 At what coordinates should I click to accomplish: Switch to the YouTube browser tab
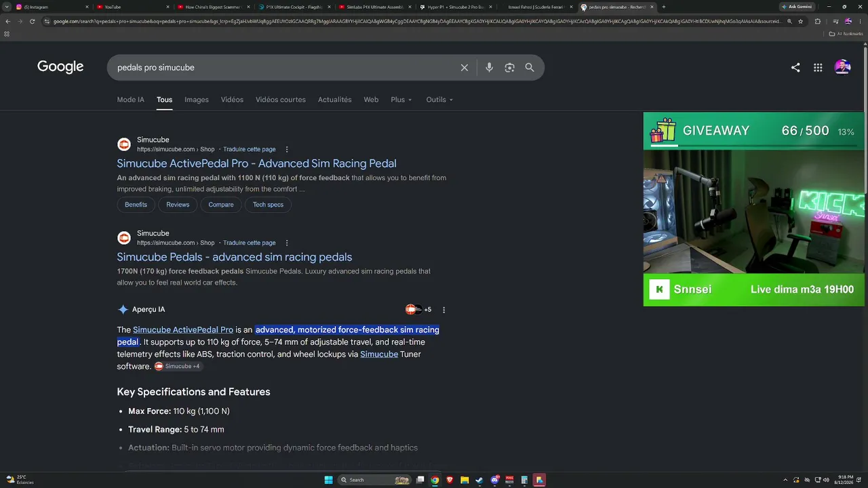click(132, 7)
